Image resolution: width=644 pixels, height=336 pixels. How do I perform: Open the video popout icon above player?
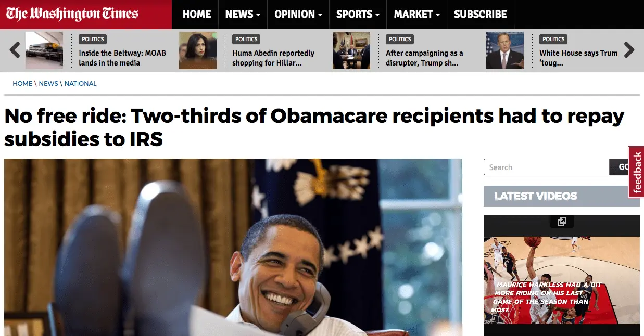(561, 222)
